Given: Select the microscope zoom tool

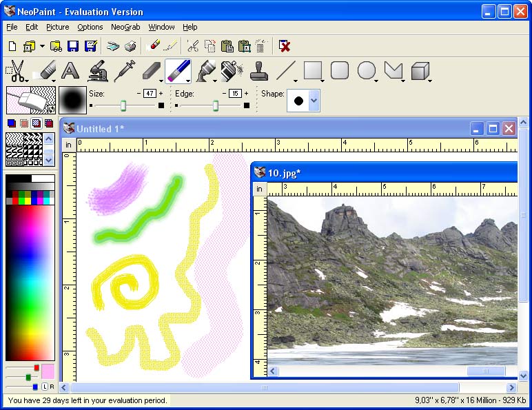Looking at the screenshot, I should click(x=97, y=70).
